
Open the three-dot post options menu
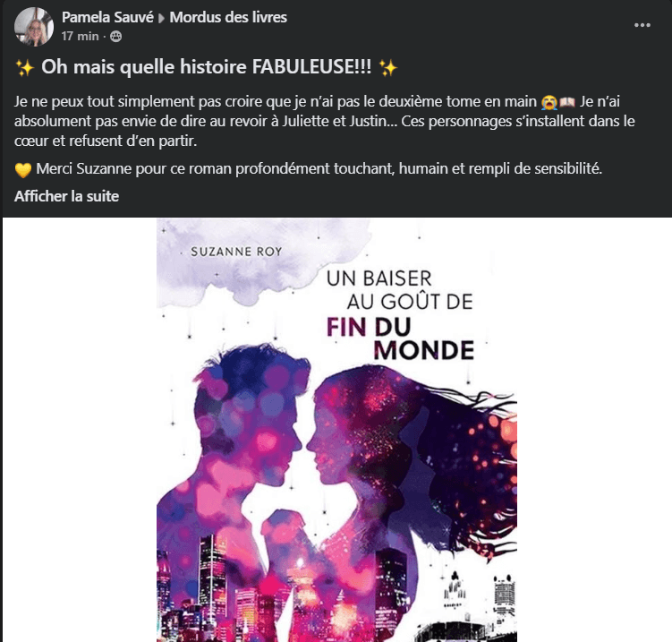pyautogui.click(x=642, y=25)
